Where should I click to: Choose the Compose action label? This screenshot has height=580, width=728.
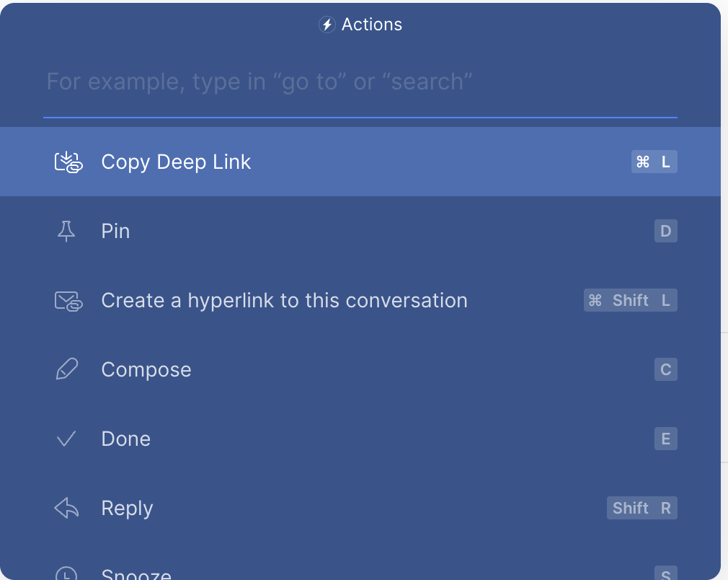click(146, 370)
